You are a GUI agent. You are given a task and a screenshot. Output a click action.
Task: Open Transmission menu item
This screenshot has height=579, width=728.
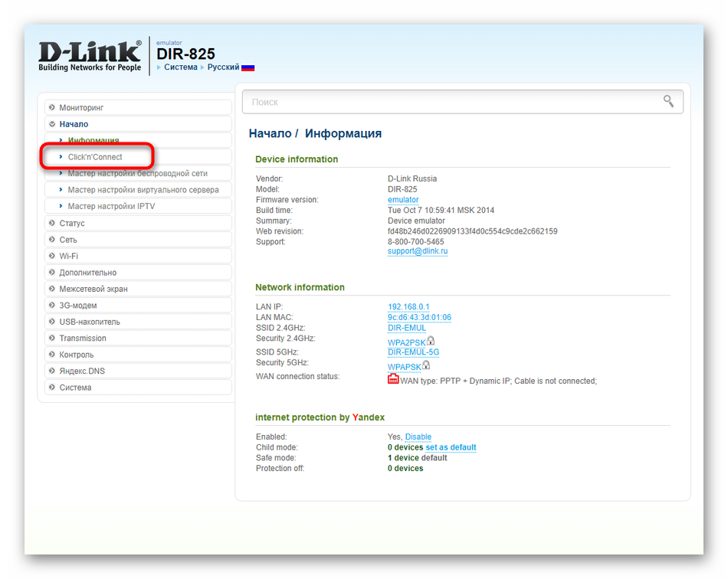point(138,339)
